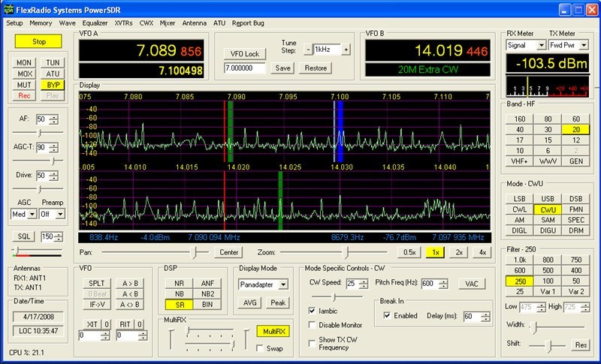This screenshot has height=364, width=601.
Task: Increase tune step with plus button
Action: point(346,50)
